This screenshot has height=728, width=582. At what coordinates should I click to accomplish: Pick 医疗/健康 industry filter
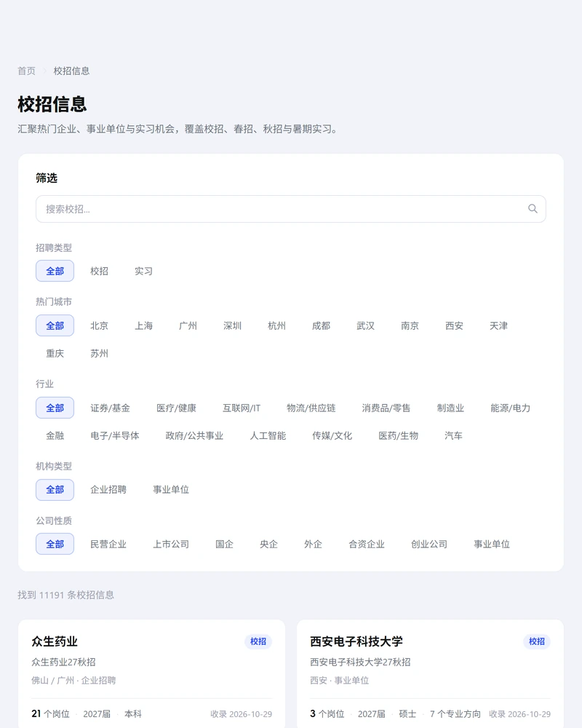coord(176,408)
